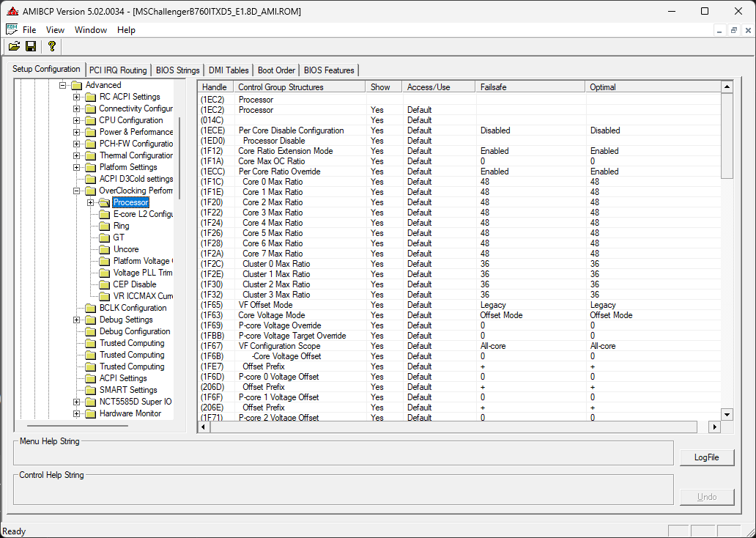Click the help question mark toolbar icon
This screenshot has height=538, width=756.
(51, 46)
